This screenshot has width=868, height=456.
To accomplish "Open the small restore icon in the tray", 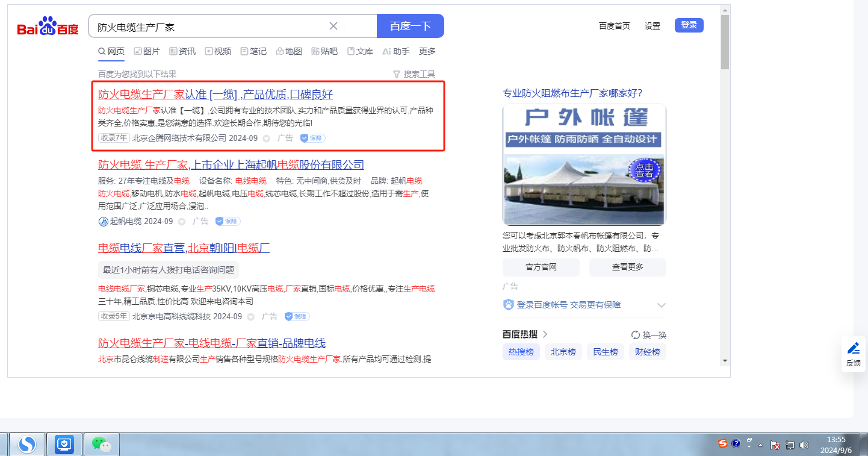I will coord(749,440).
